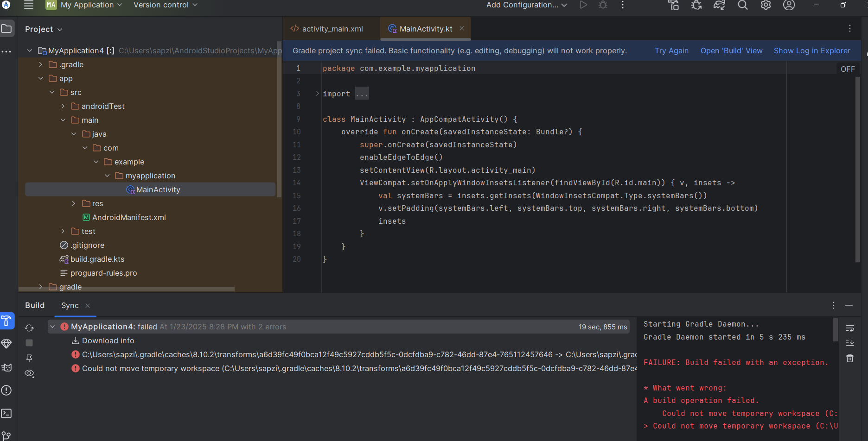Expand the res folder
This screenshot has width=868, height=441.
coord(74,203)
